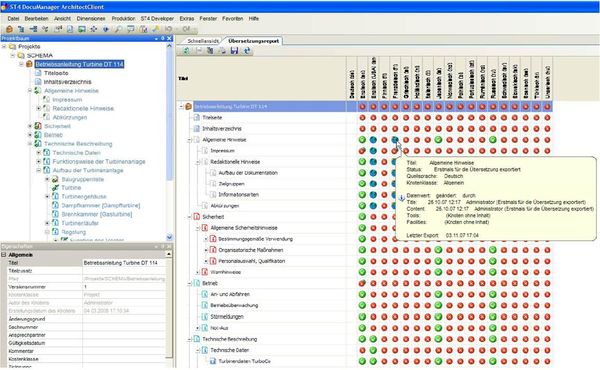Click the second green dot in Technische Daten row
This screenshot has width=600, height=370.
coord(373,350)
